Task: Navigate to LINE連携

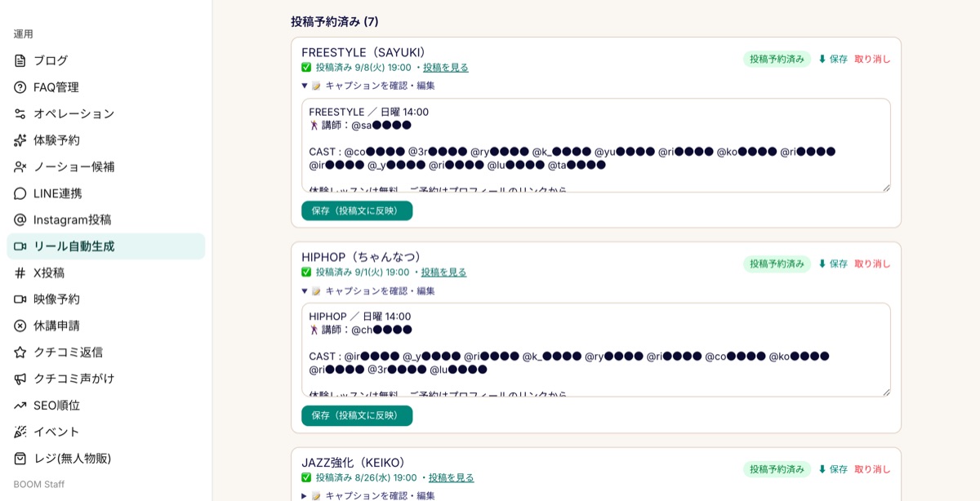Action: pyautogui.click(x=106, y=193)
